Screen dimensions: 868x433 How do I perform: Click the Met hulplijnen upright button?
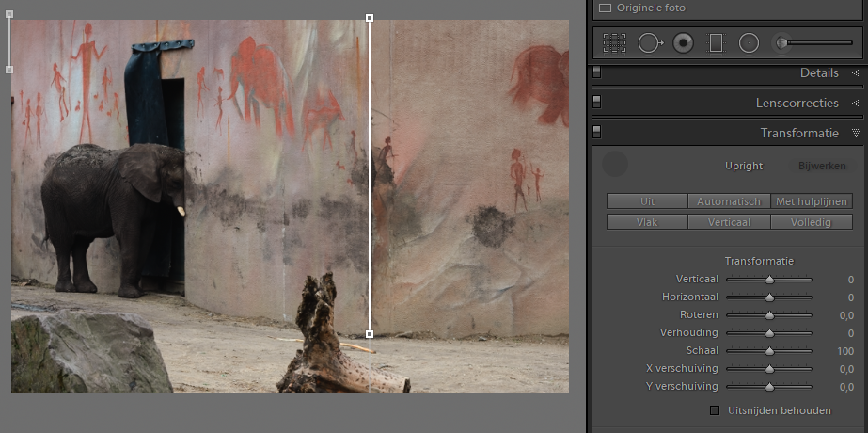click(x=812, y=201)
